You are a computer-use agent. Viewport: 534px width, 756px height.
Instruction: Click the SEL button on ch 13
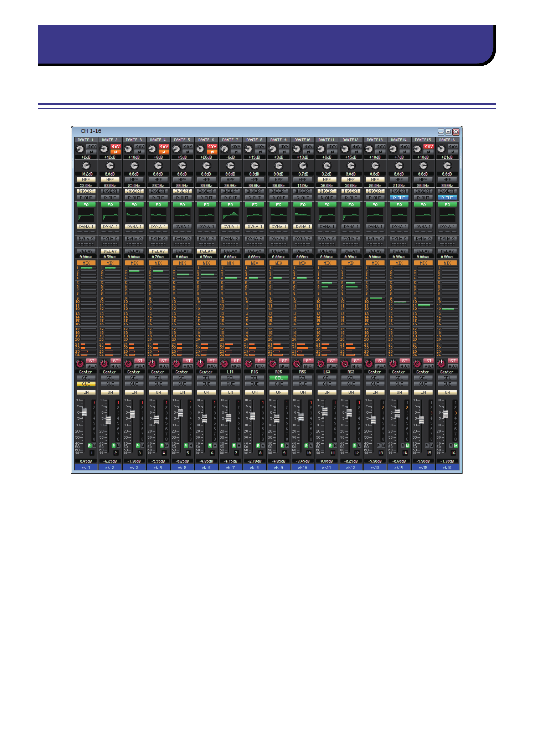pos(375,378)
